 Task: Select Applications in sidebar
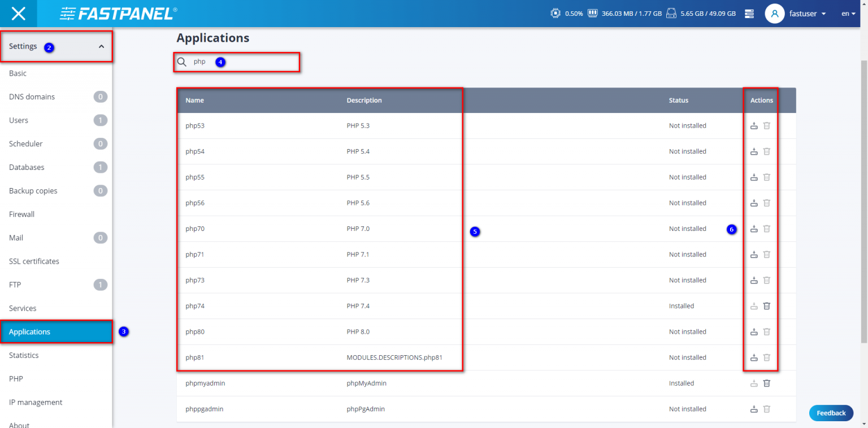pyautogui.click(x=56, y=332)
